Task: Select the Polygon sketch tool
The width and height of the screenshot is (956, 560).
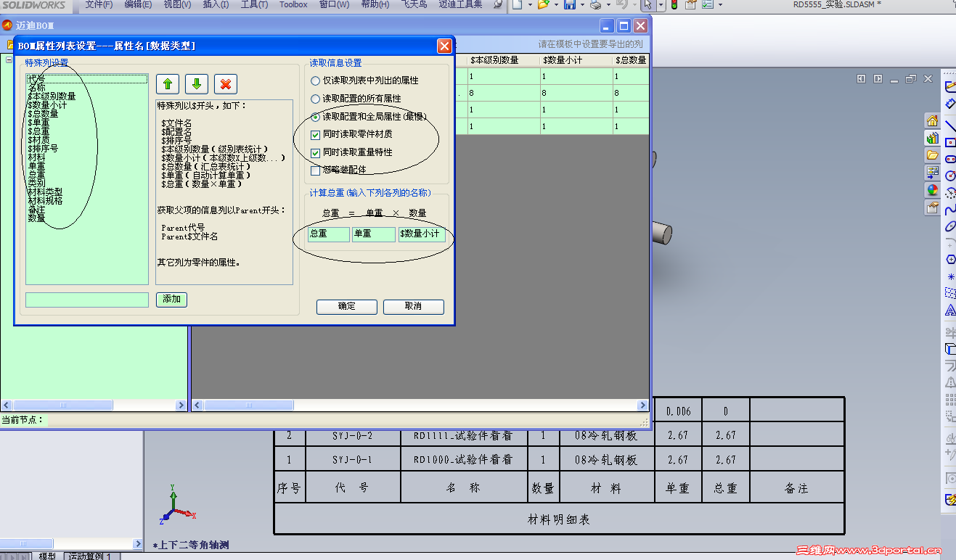Action: point(950,260)
